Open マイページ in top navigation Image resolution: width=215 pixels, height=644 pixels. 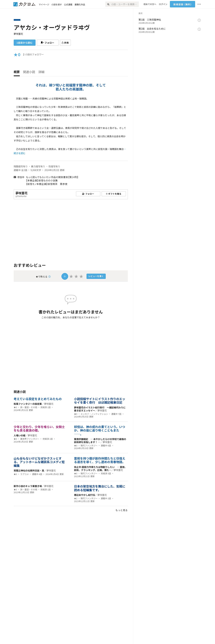click(x=44, y=5)
